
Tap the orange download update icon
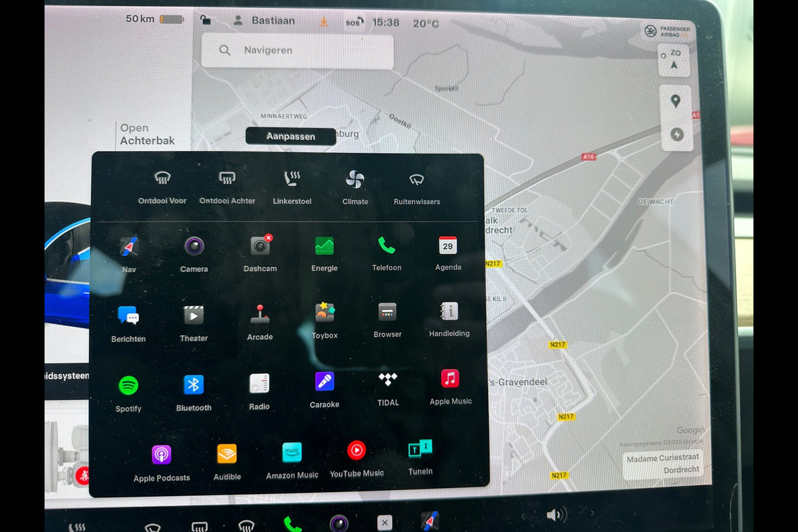point(323,21)
